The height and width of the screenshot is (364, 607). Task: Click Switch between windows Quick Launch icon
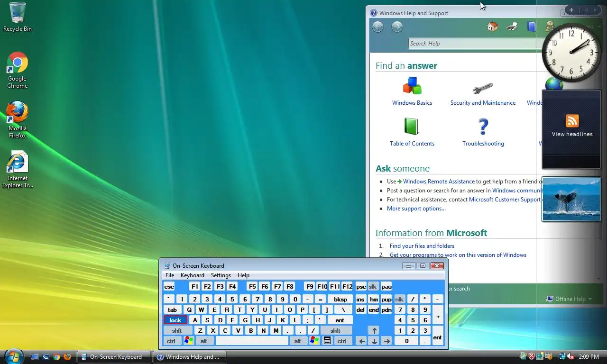pyautogui.click(x=46, y=356)
